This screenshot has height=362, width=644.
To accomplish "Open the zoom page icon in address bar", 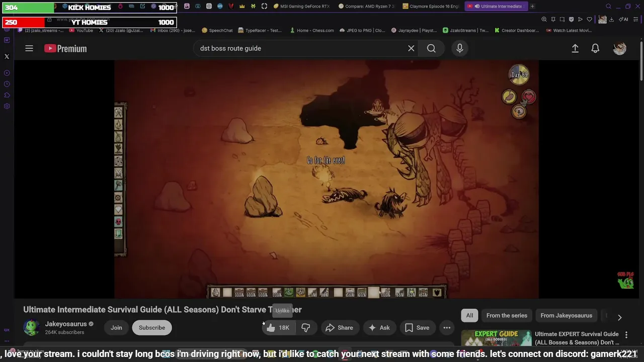I will pos(544,19).
